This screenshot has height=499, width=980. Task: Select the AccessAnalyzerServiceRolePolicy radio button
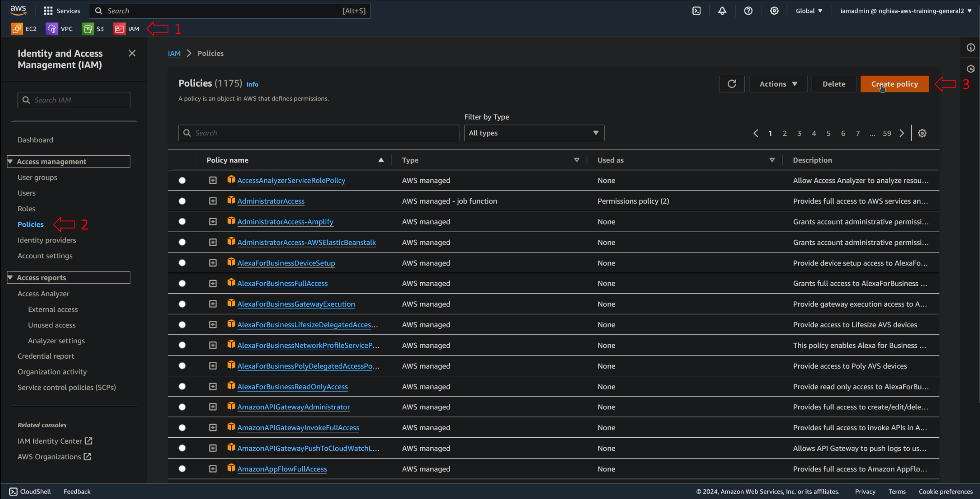(182, 180)
